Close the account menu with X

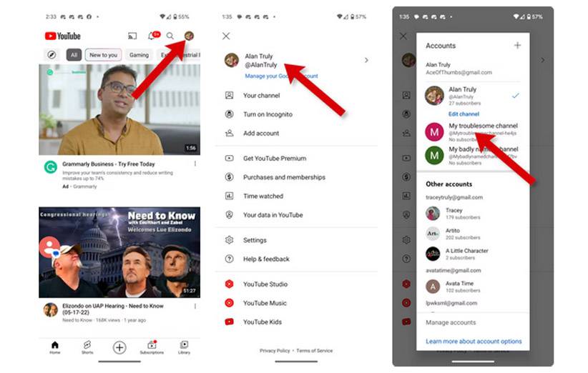coord(226,36)
